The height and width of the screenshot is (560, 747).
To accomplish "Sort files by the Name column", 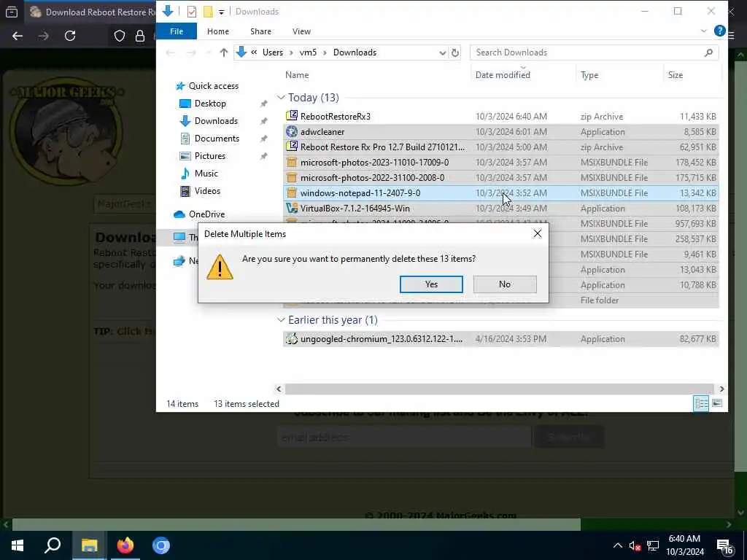I will point(297,75).
